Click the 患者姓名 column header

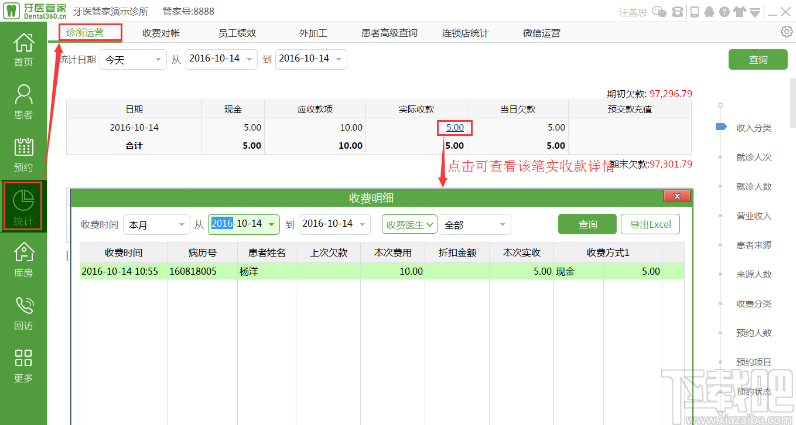click(x=267, y=252)
